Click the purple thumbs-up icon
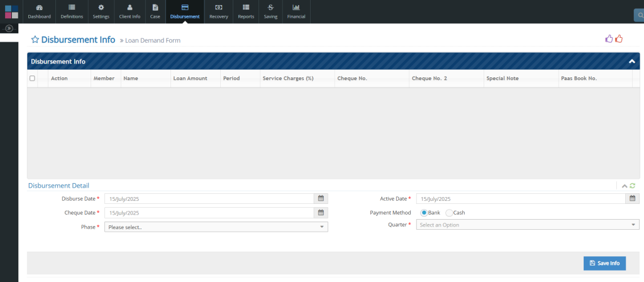This screenshot has width=644, height=282. [609, 39]
